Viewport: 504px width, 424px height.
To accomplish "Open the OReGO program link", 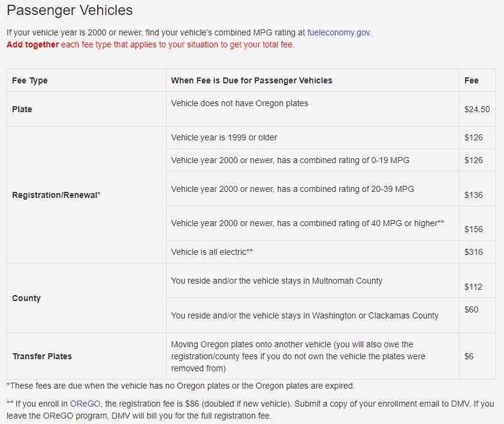I will 85,404.
